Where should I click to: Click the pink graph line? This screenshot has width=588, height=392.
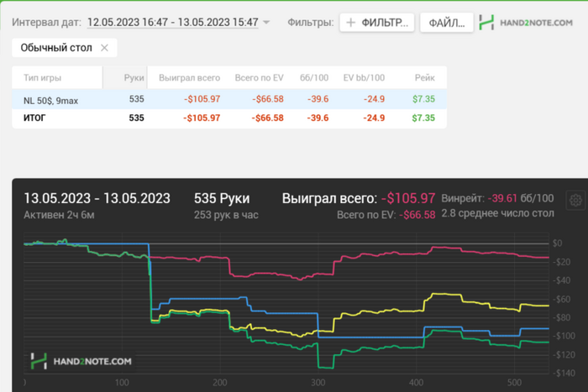[262, 274]
